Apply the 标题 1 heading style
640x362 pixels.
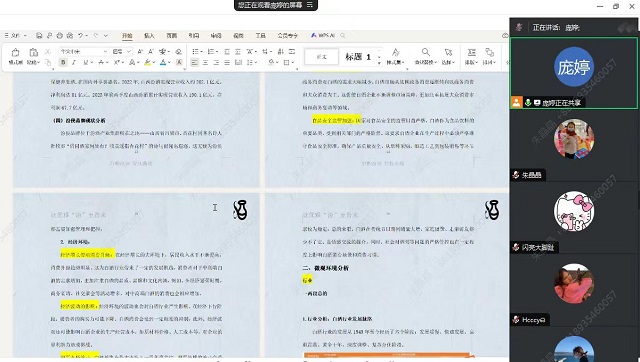tap(358, 57)
